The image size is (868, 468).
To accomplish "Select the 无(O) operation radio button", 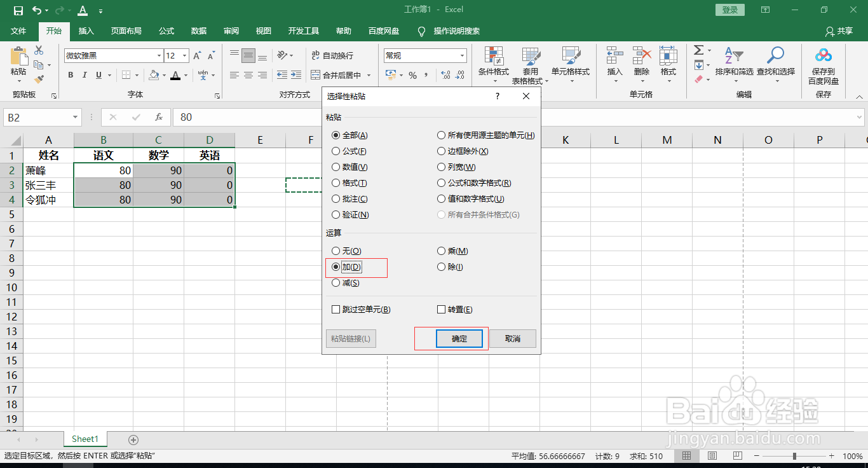I will point(347,251).
